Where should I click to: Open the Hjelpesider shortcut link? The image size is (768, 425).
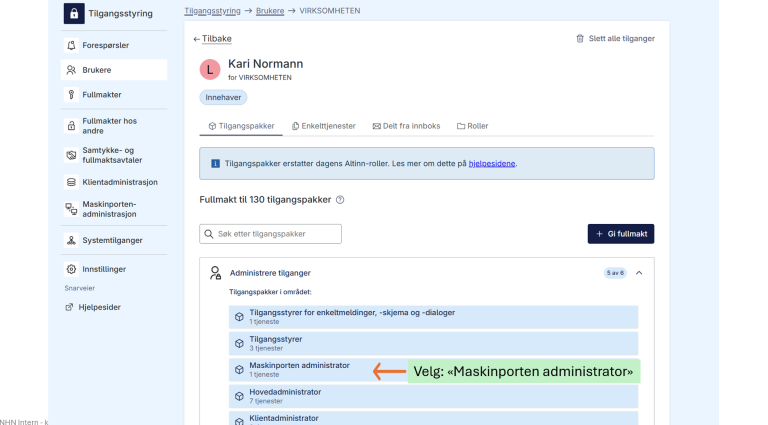pyautogui.click(x=99, y=307)
